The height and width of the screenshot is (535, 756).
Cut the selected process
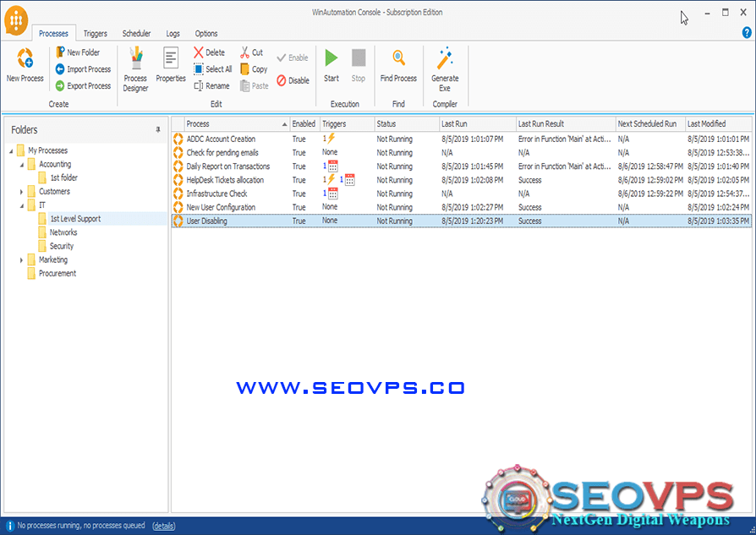(252, 52)
